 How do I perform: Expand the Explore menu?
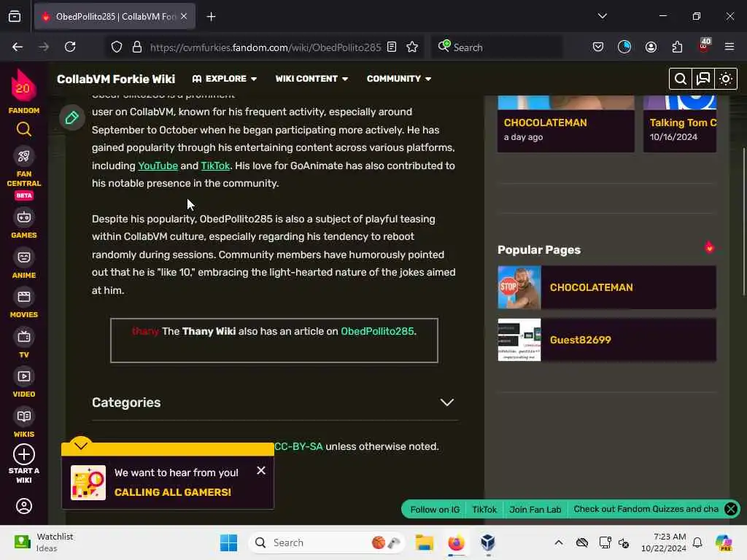(225, 79)
